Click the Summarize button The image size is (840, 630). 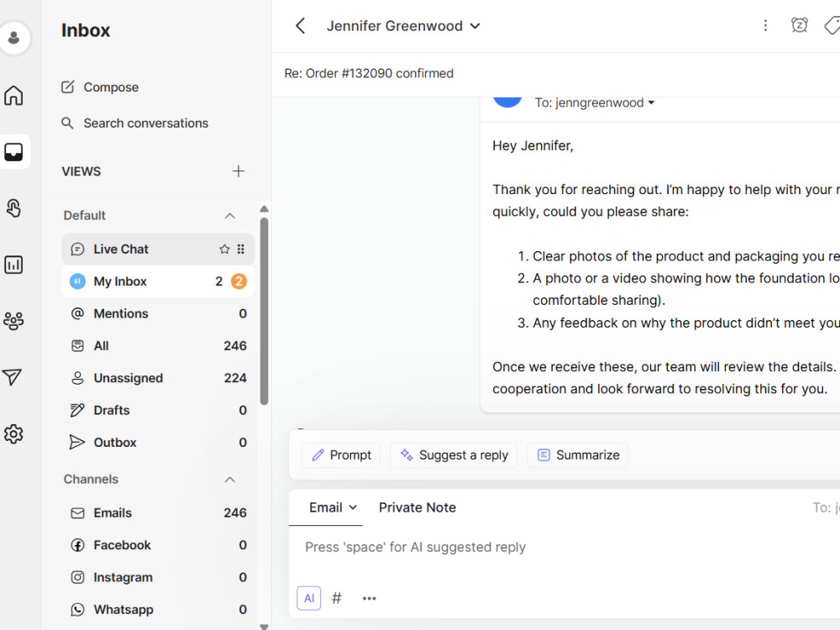[x=578, y=454]
